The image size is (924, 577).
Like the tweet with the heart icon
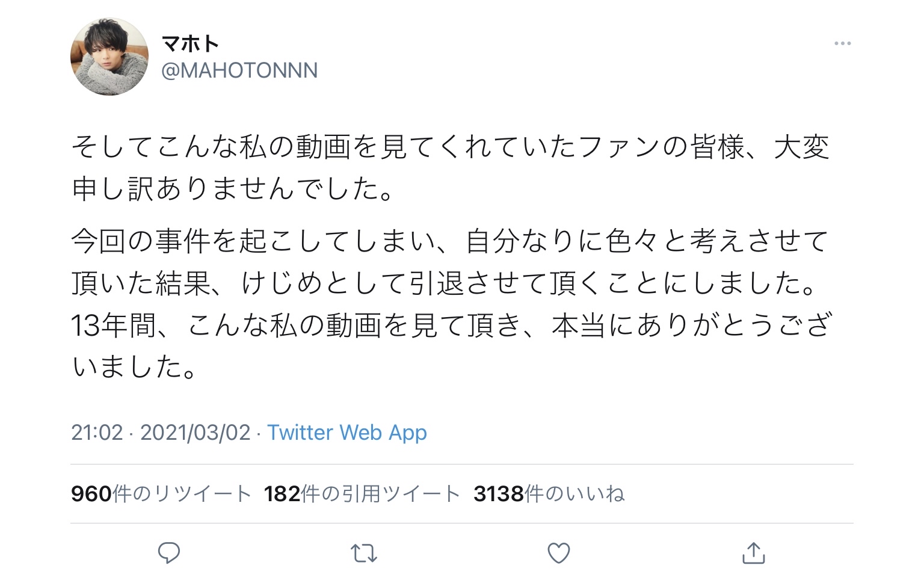tap(558, 553)
